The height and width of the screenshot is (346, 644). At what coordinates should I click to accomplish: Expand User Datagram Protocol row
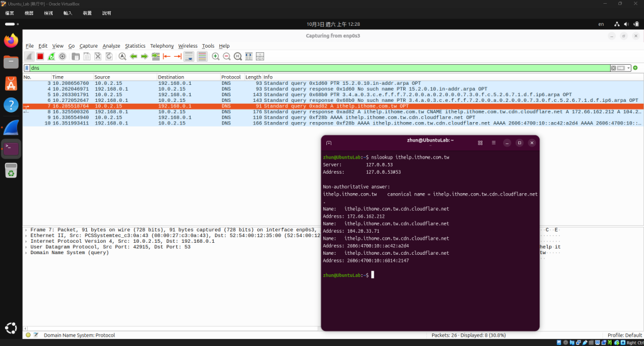(26, 247)
